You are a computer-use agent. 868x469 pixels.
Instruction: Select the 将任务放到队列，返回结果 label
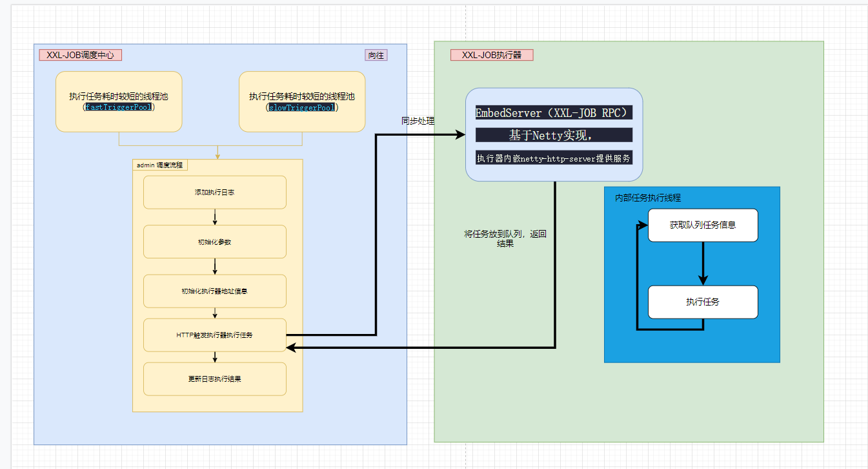(x=505, y=239)
